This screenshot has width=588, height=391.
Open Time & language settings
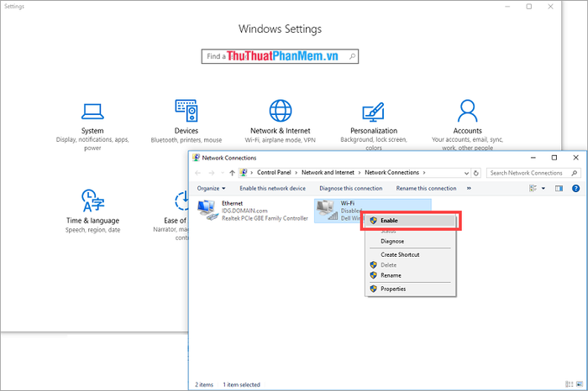92,211
